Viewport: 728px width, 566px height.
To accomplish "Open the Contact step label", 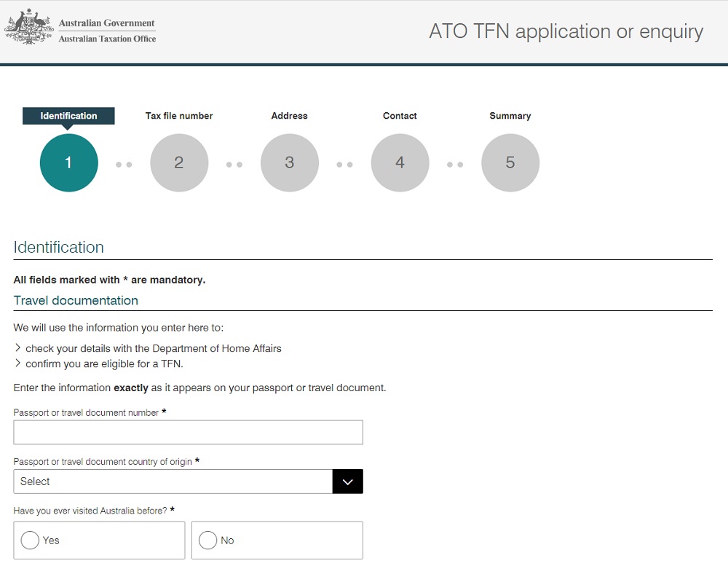I will point(400,116).
